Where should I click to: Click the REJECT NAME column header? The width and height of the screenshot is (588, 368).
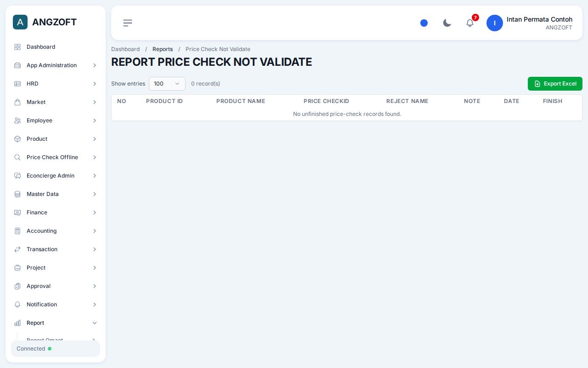407,101
